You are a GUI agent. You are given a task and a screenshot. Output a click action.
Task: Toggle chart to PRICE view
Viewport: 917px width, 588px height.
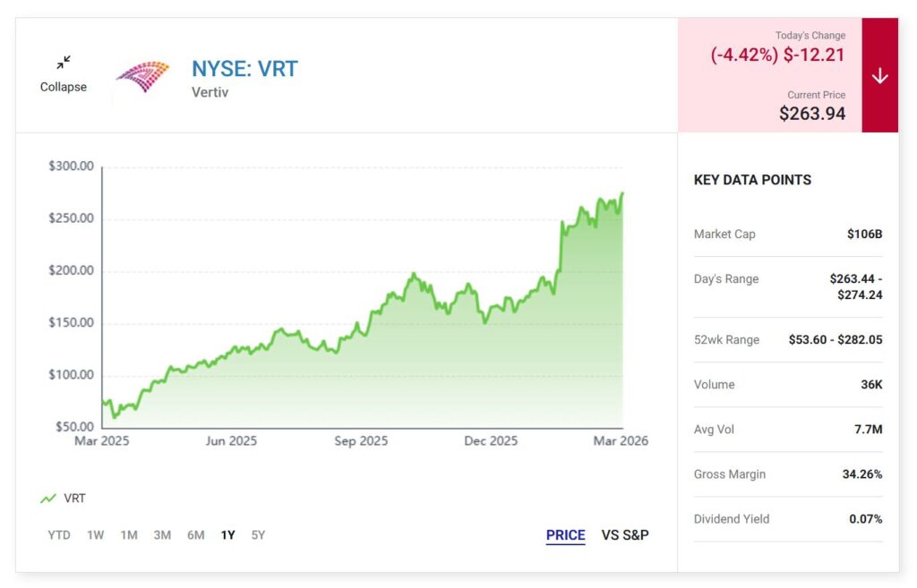565,535
